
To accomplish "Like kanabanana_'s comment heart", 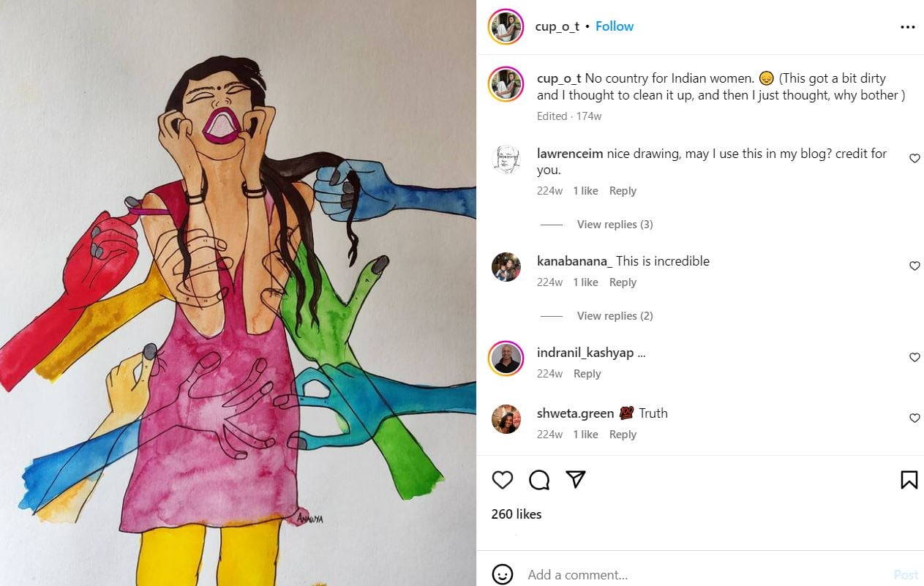I will coord(914,266).
